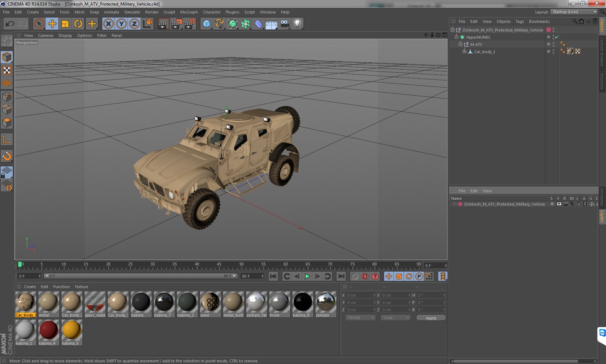
Task: Render to Picture Viewer
Action: (x=176, y=24)
